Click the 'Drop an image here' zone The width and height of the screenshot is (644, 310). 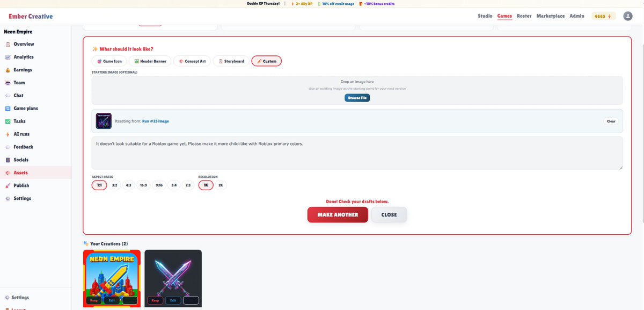point(357,90)
